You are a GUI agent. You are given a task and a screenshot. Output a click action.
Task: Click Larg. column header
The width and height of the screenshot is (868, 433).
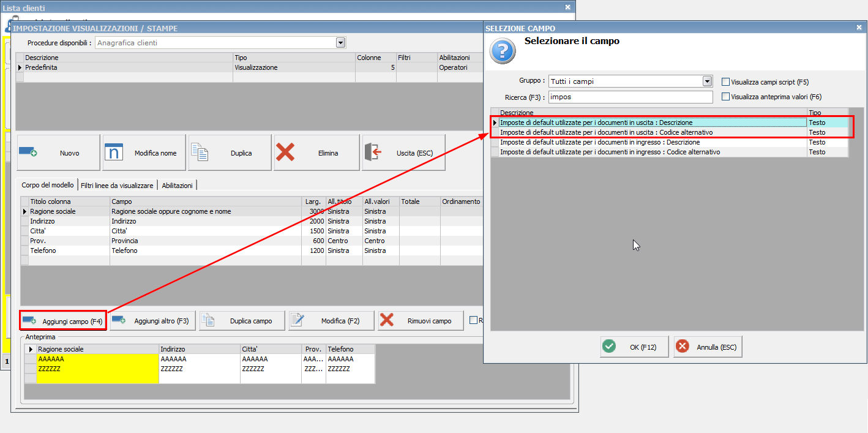point(313,201)
